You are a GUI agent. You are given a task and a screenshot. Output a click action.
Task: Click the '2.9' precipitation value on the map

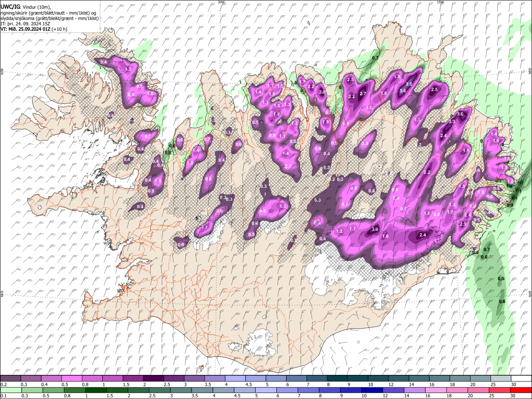(463, 224)
